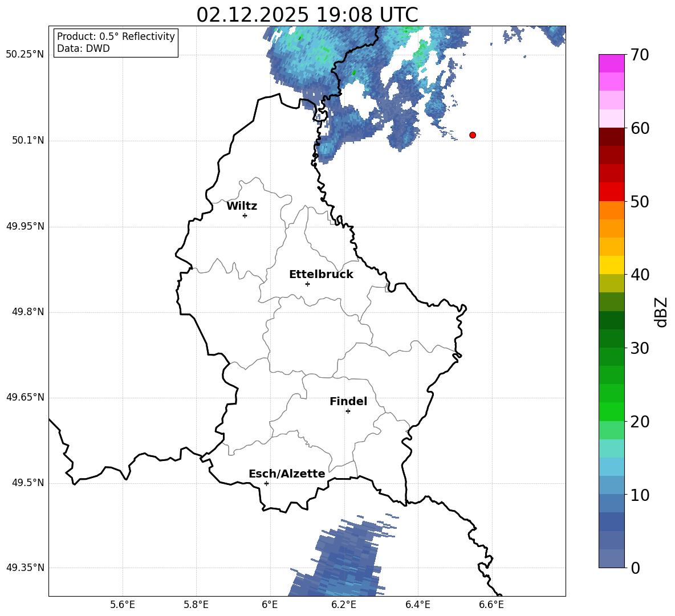Click the 50 tick on the colorbar
This screenshot has height=616, width=675.
pyautogui.click(x=639, y=201)
